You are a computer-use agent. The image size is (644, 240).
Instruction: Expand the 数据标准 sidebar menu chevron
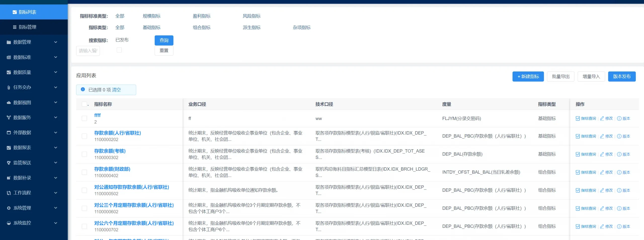point(56,57)
